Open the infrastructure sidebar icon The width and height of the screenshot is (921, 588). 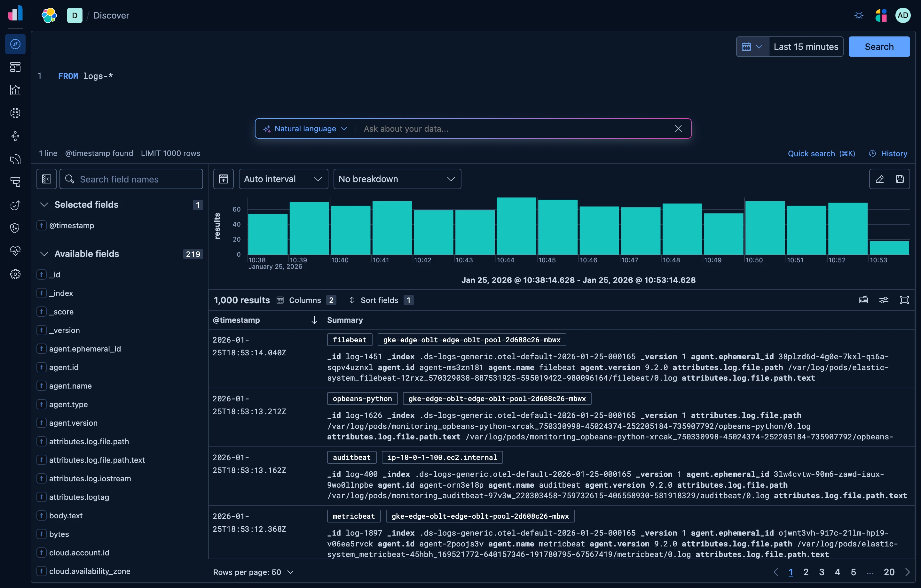pos(15,182)
